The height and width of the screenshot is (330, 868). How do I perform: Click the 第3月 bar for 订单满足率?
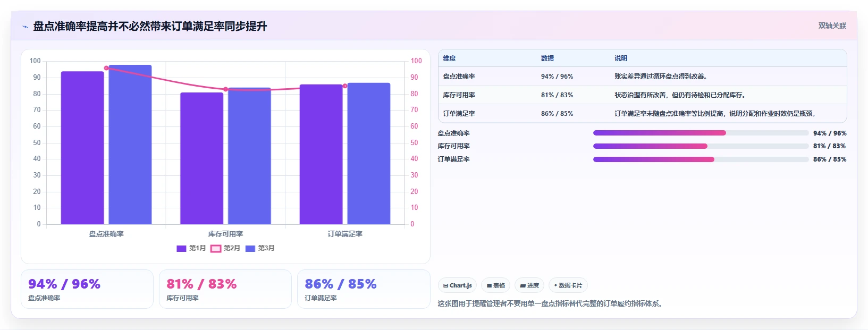369,154
